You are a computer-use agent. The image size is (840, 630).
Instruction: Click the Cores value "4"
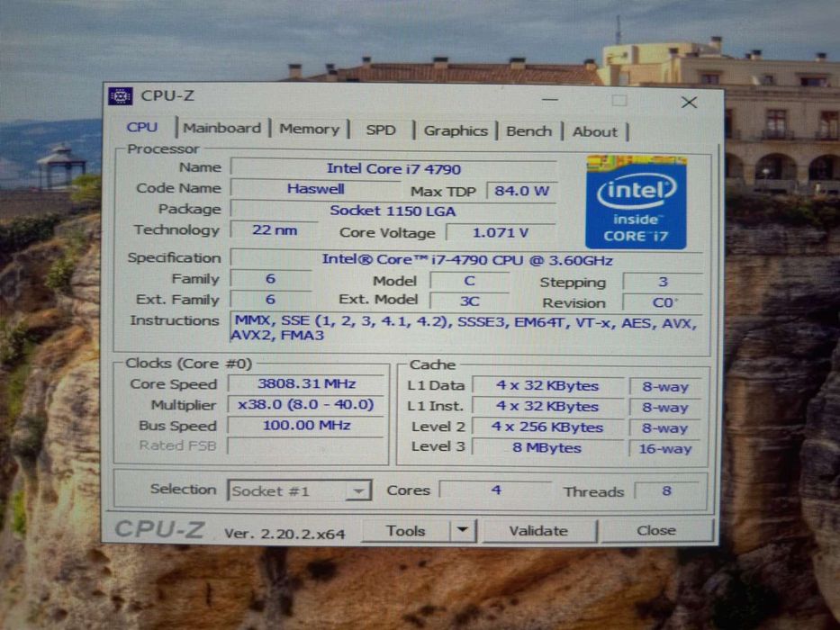[x=496, y=490]
